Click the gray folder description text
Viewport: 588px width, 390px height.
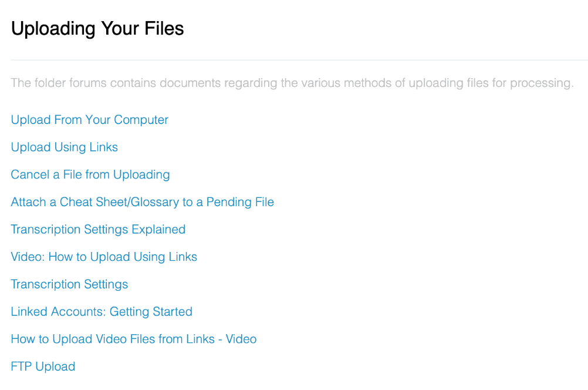tap(292, 83)
